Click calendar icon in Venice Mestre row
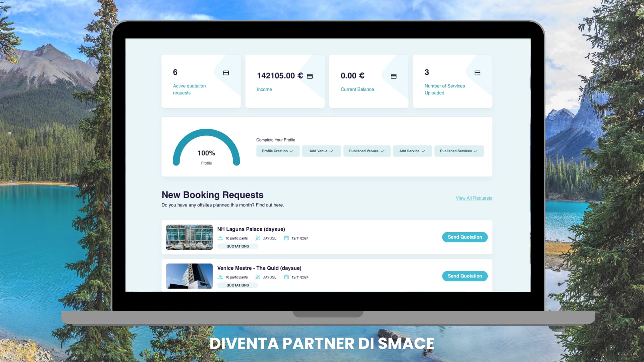 (286, 277)
